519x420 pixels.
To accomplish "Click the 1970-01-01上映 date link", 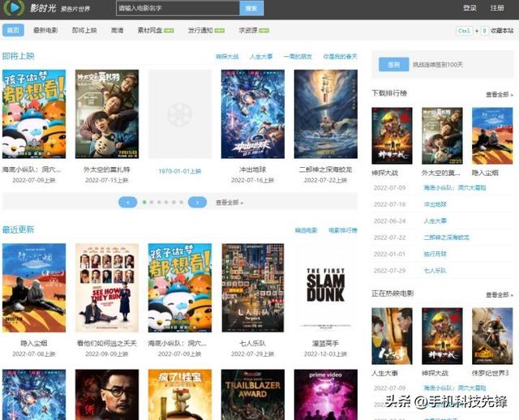I will [180, 171].
